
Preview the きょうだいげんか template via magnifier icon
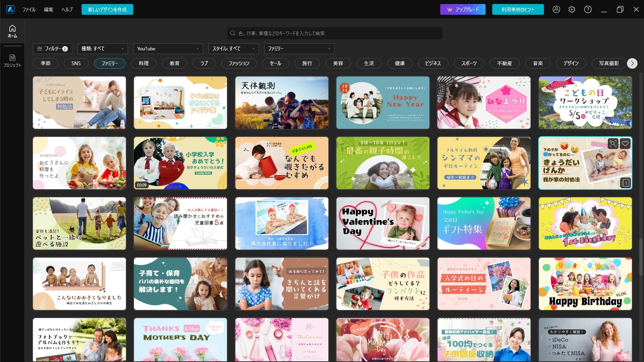pos(613,144)
